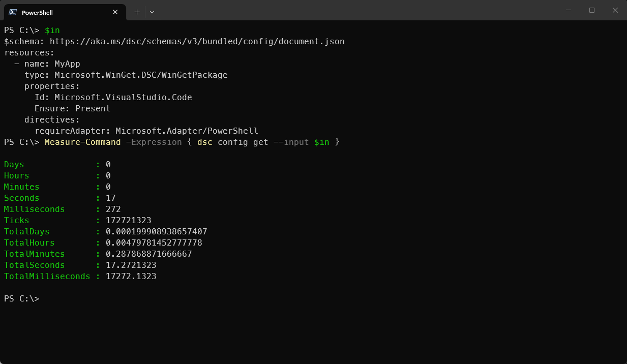Image resolution: width=627 pixels, height=364 pixels.
Task: Click the Days value row
Action: (57, 164)
